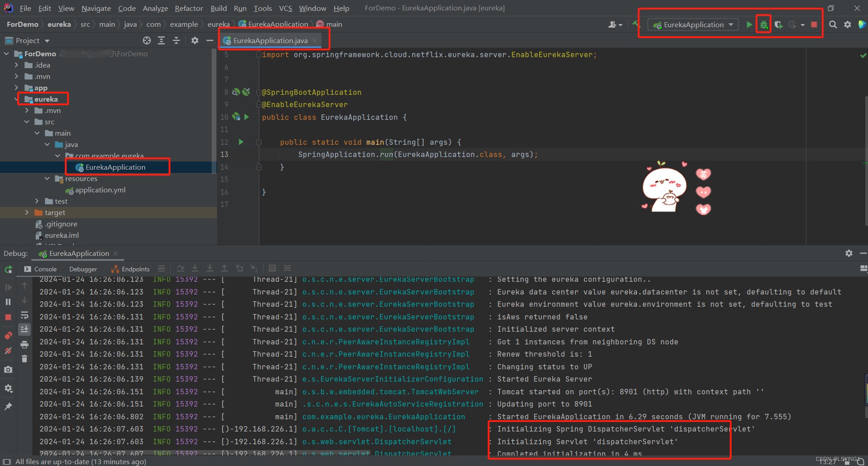The height and width of the screenshot is (466, 868).
Task: Click the main method breadcrumb
Action: [330, 24]
